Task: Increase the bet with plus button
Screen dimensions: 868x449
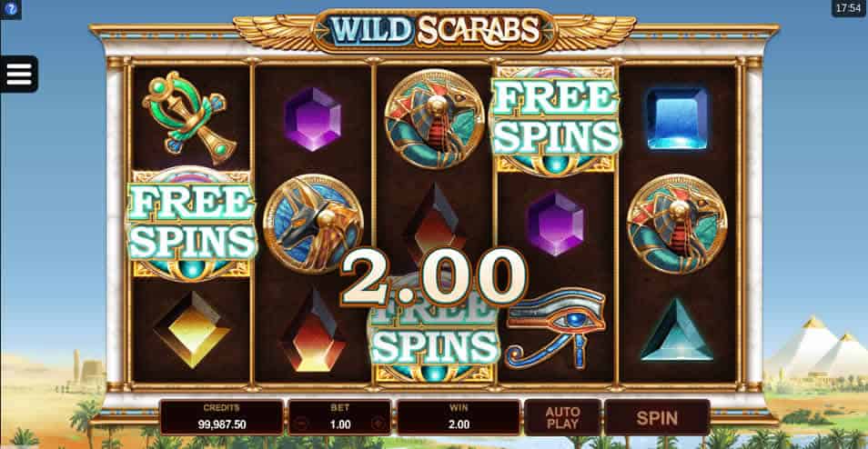Action: coord(378,424)
